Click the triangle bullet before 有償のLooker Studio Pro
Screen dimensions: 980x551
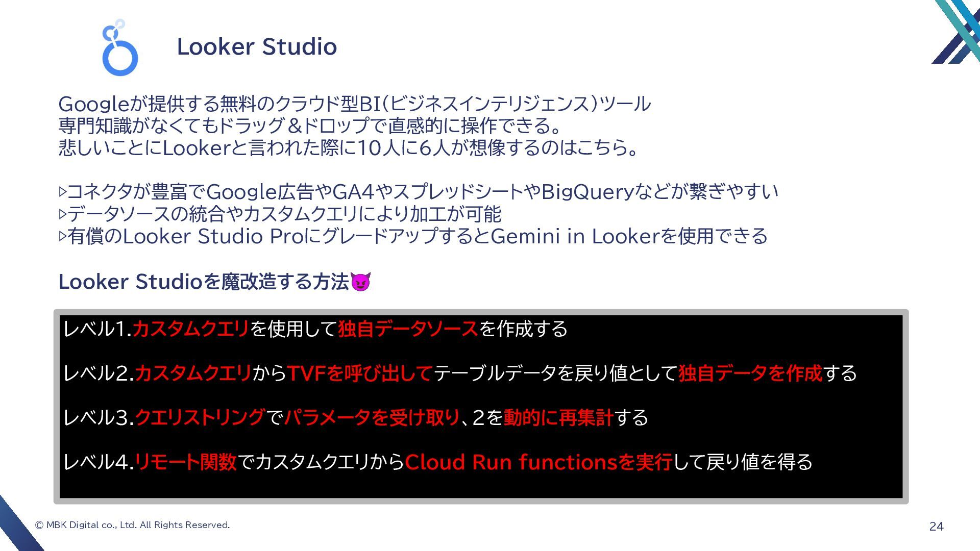click(x=63, y=236)
